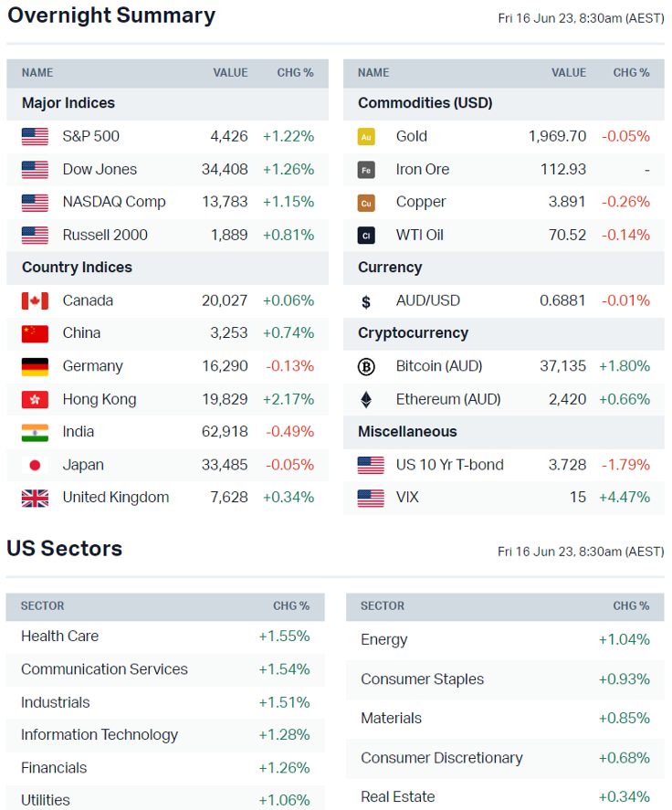Click the Consumer Discretionary sector
The image size is (672, 810).
pyautogui.click(x=441, y=758)
